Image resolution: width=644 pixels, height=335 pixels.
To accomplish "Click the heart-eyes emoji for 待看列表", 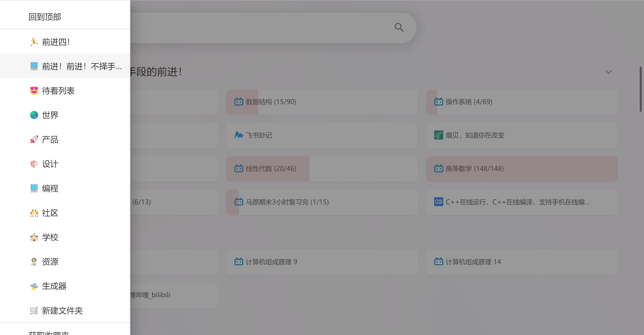I will 34,90.
